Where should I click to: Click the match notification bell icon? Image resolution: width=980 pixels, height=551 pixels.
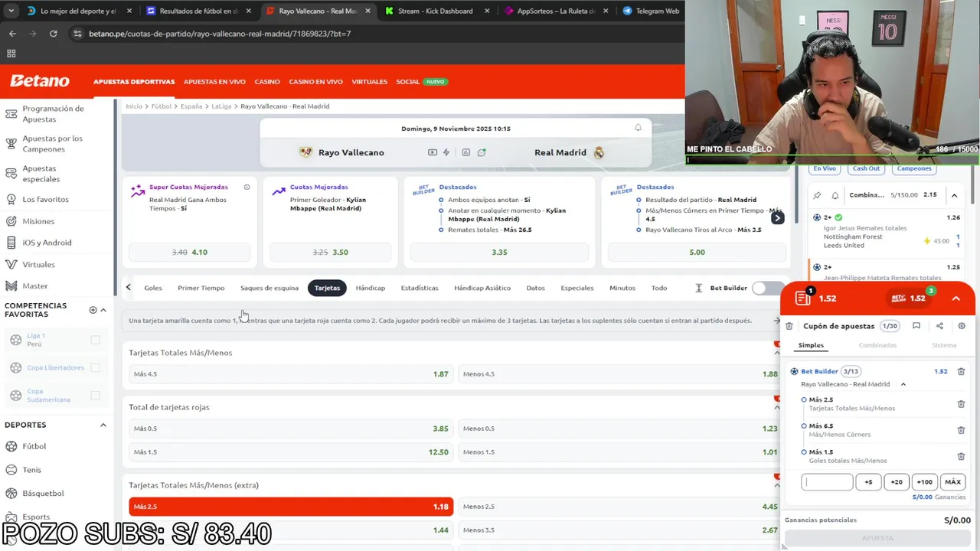coord(638,128)
